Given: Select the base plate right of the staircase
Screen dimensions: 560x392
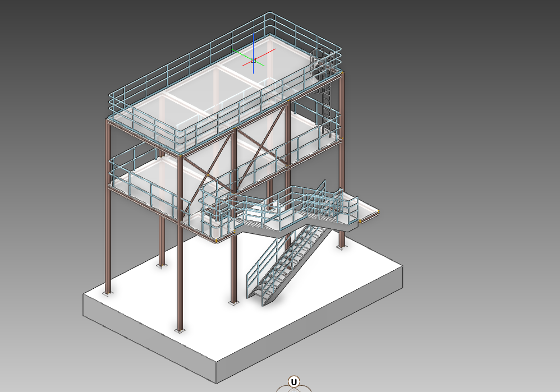Looking at the screenshot, I should click(x=341, y=246).
